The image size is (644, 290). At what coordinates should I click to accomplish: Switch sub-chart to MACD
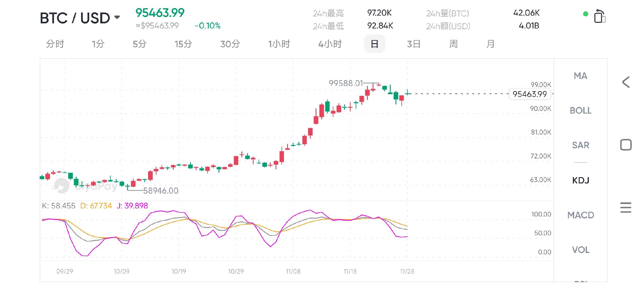tap(580, 215)
